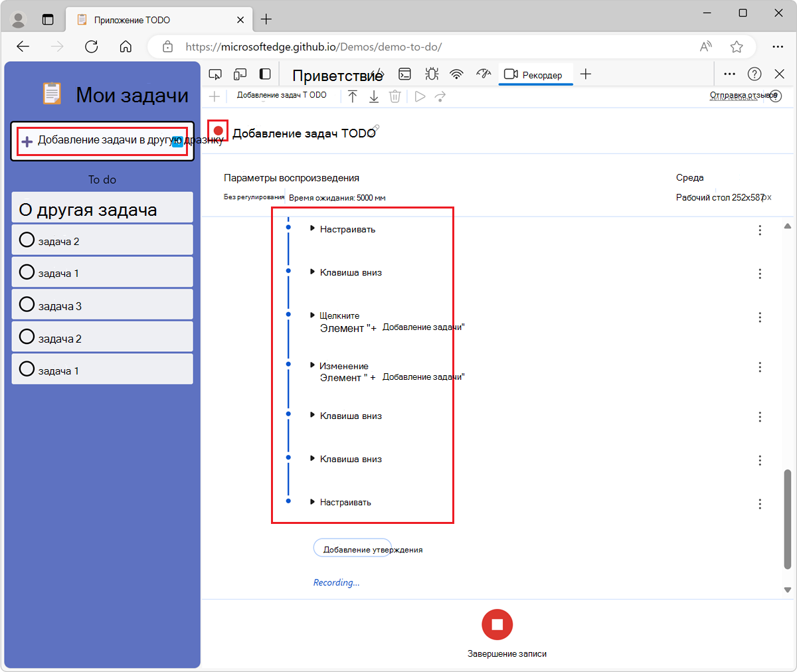Open Customize DevTools ellipsis menu
Image resolution: width=797 pixels, height=672 pixels.
pyautogui.click(x=729, y=74)
